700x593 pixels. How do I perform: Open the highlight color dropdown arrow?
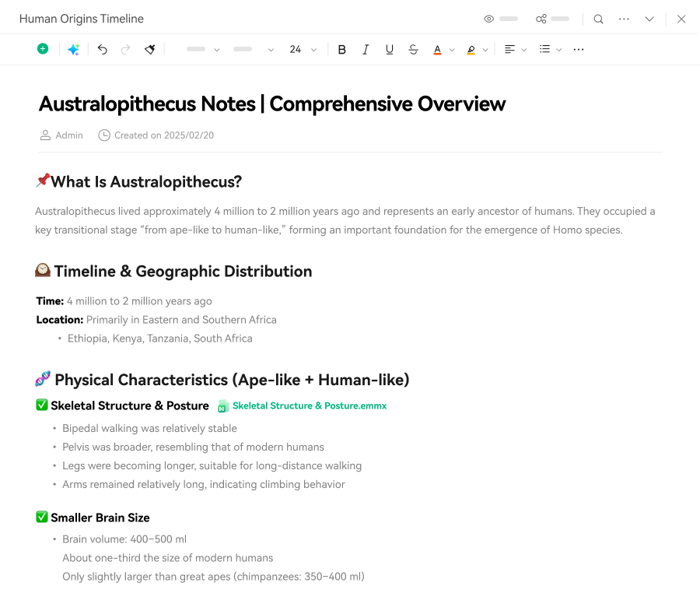point(485,50)
